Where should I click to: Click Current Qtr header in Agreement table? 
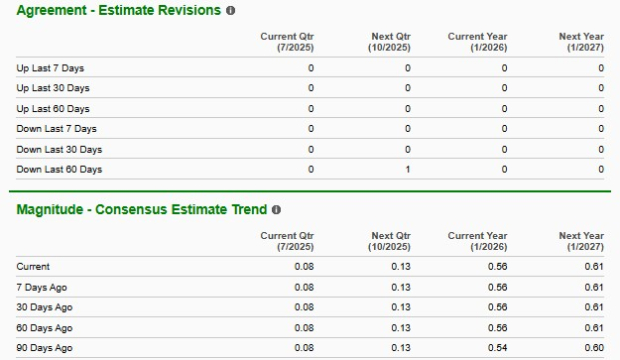(x=287, y=42)
